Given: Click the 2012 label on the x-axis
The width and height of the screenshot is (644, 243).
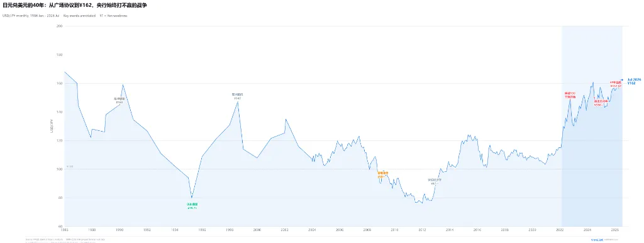Looking at the screenshot, I should click(422, 230).
